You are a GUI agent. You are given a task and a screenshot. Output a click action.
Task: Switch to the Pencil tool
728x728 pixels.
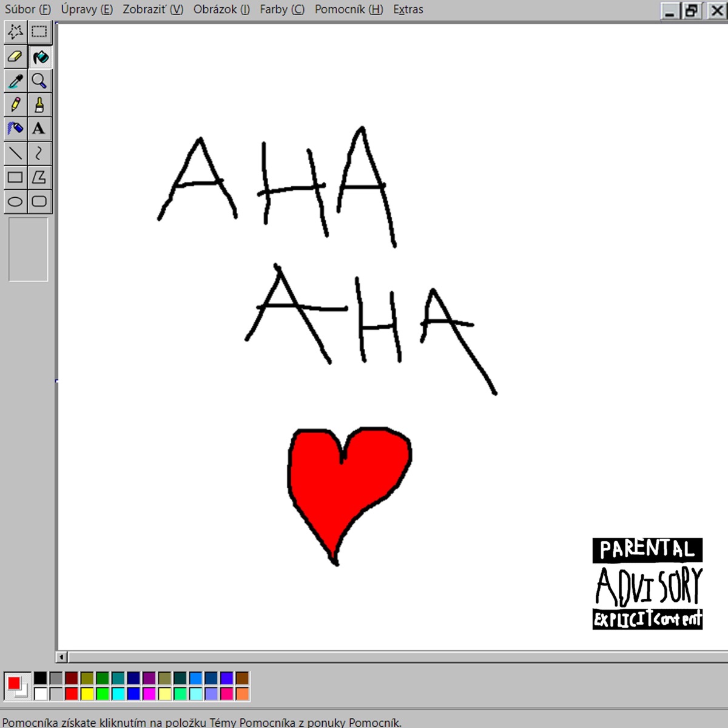pos(15,104)
